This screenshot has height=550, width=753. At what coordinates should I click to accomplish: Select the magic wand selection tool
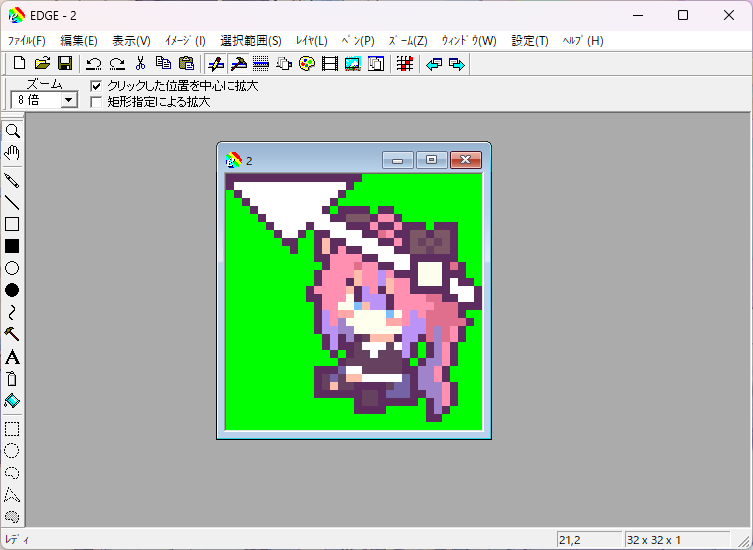point(12,516)
